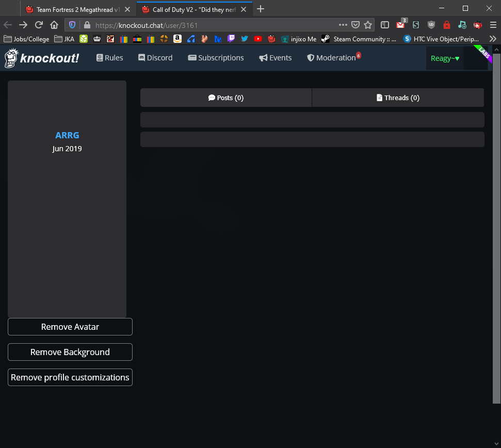
Task: Click the Labs ribbon in corner
Action: click(484, 53)
